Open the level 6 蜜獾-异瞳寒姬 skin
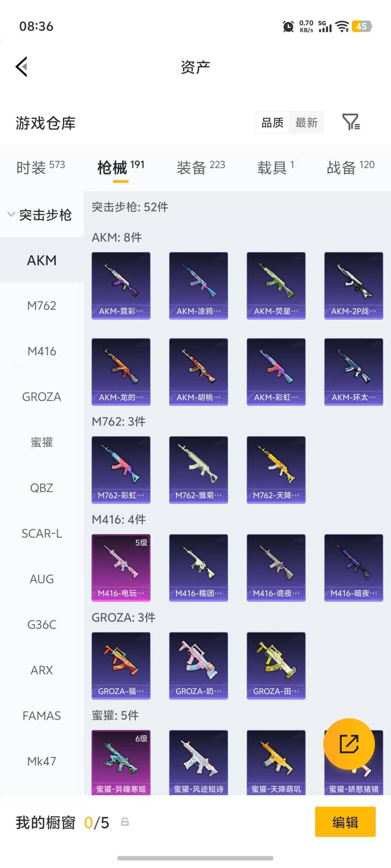Screen dimensions: 391x868 [121, 762]
